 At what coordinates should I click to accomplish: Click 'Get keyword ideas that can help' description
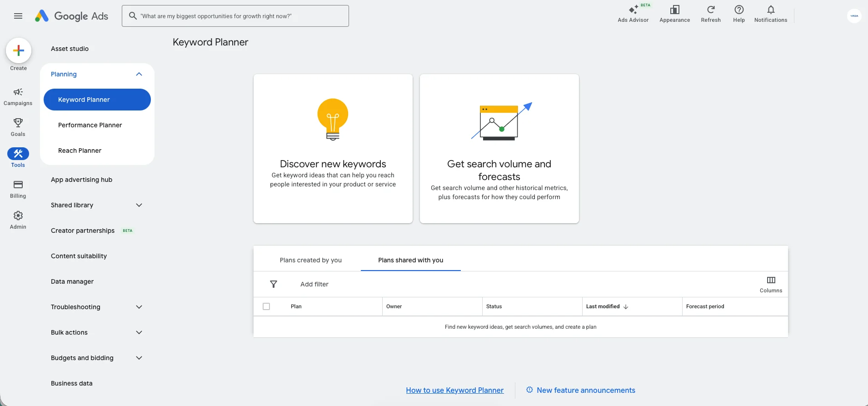point(333,180)
